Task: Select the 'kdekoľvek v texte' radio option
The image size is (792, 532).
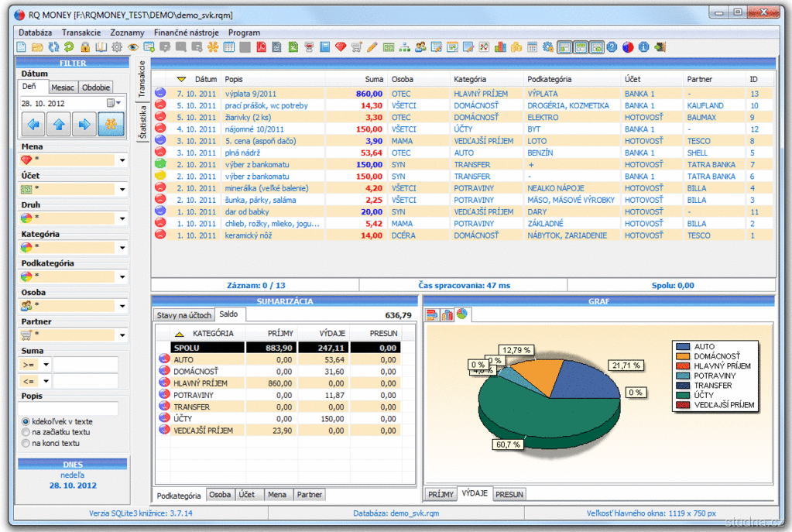Action: tap(26, 421)
